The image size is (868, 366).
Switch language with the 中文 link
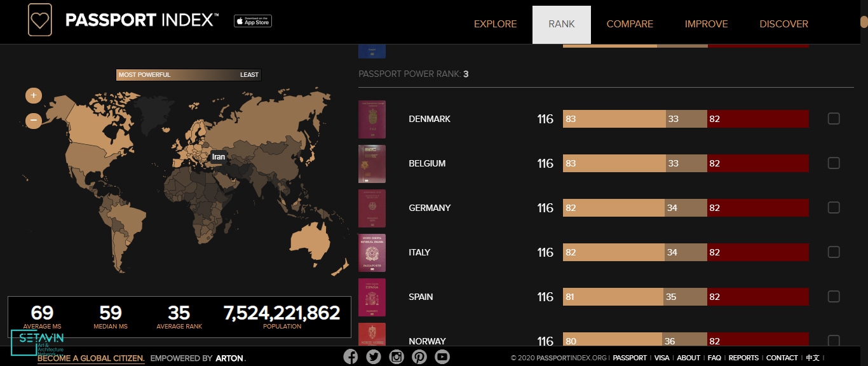813,358
